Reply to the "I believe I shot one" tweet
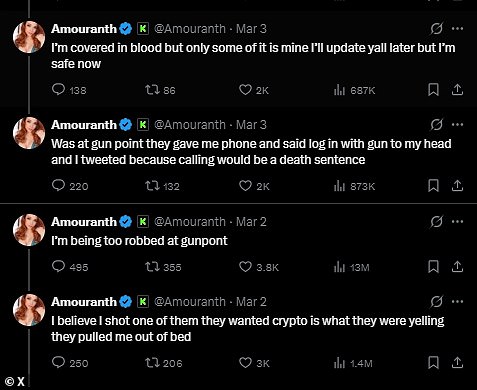This screenshot has width=477, height=390. [59, 362]
